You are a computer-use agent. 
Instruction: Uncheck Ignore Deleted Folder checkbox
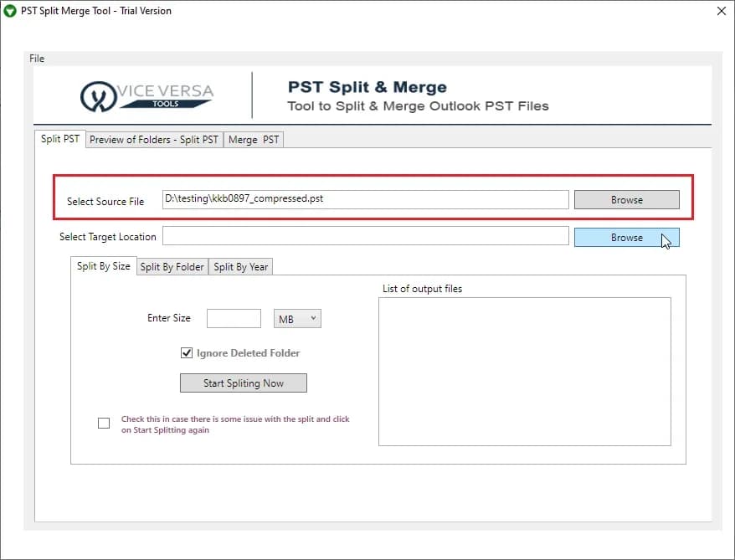click(x=187, y=353)
